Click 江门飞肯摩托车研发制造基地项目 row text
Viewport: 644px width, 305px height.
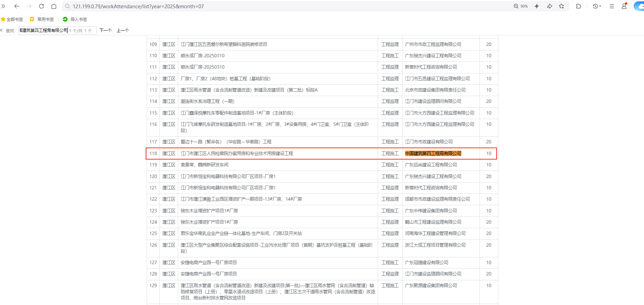275,127
